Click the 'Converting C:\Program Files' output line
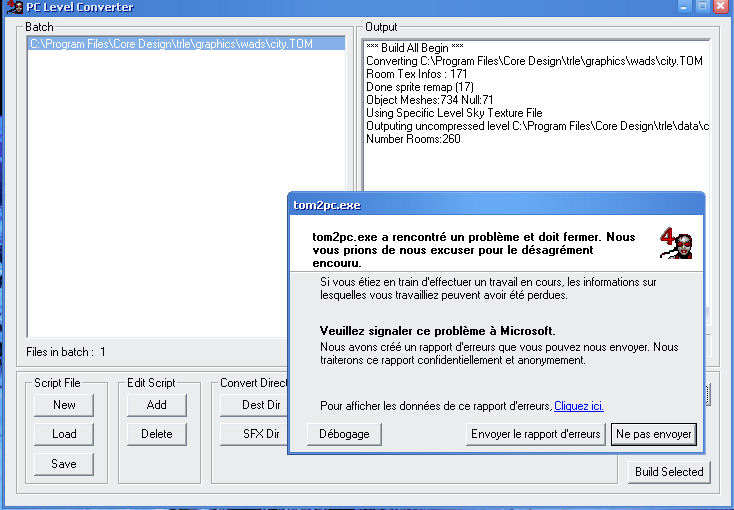The height and width of the screenshot is (510, 734). [534, 61]
